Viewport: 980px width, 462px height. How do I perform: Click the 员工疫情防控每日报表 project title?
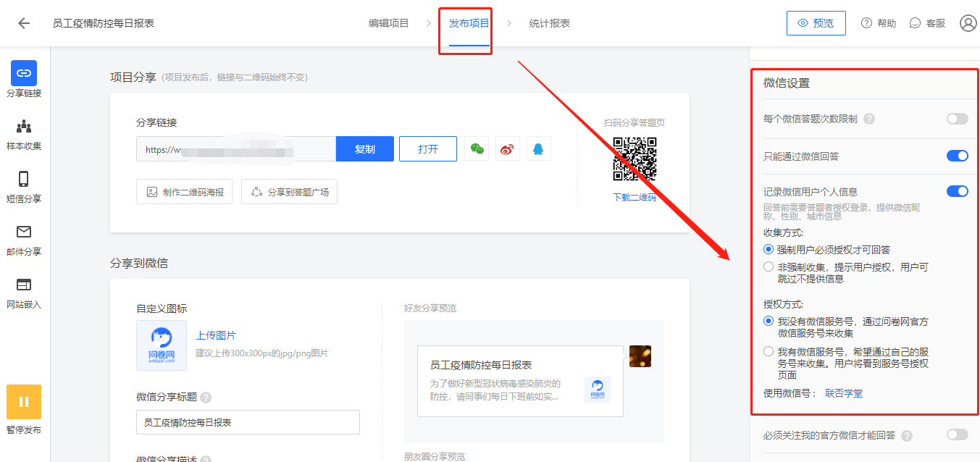[x=104, y=23]
